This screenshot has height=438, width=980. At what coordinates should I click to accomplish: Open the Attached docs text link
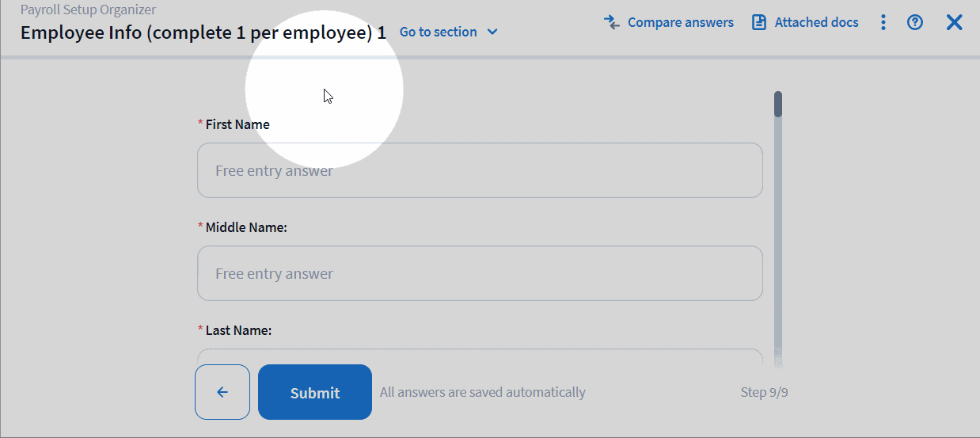pyautogui.click(x=816, y=22)
